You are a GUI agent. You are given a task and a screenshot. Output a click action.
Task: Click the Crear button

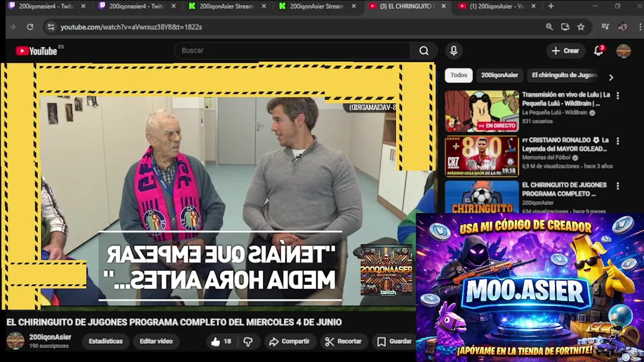(566, 51)
